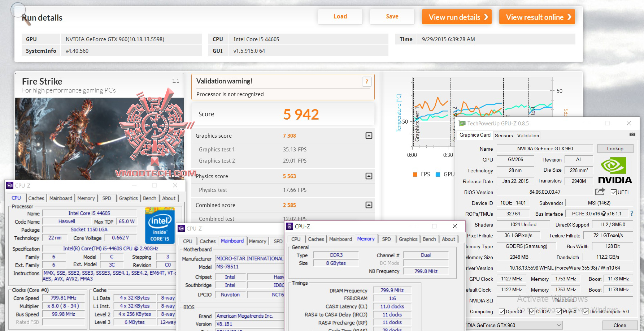Viewport: 644px width, 331px height.
Task: Click the GPU name field in GPU-Z
Action: (545, 149)
